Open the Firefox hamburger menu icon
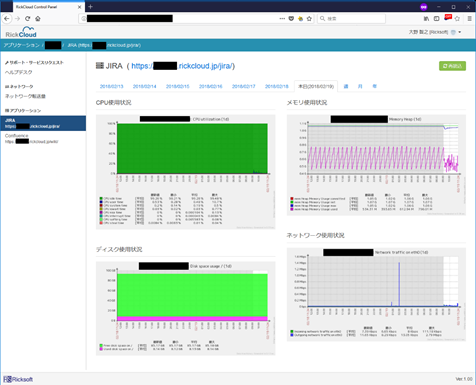This screenshot has width=476, height=385. click(469, 19)
